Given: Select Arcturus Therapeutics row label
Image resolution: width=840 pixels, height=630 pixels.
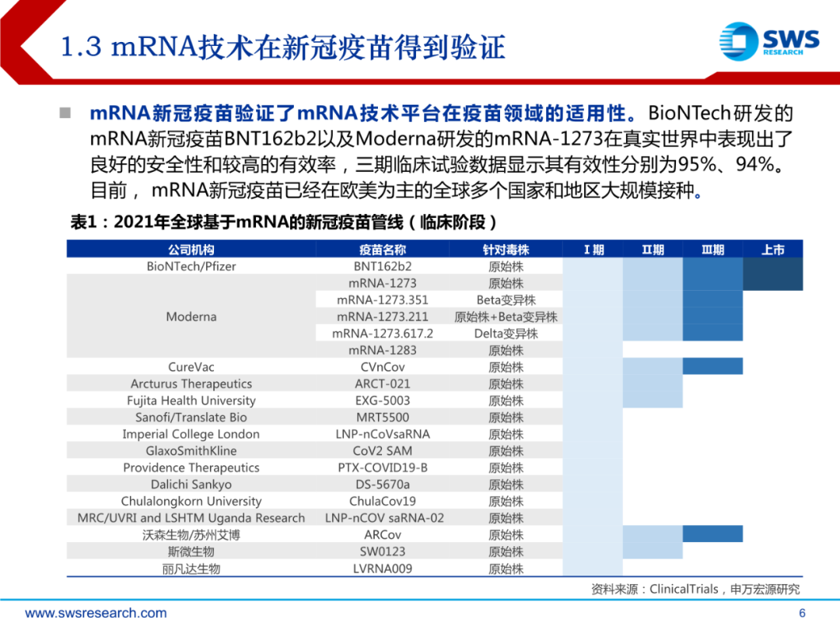Looking at the screenshot, I should [x=191, y=383].
